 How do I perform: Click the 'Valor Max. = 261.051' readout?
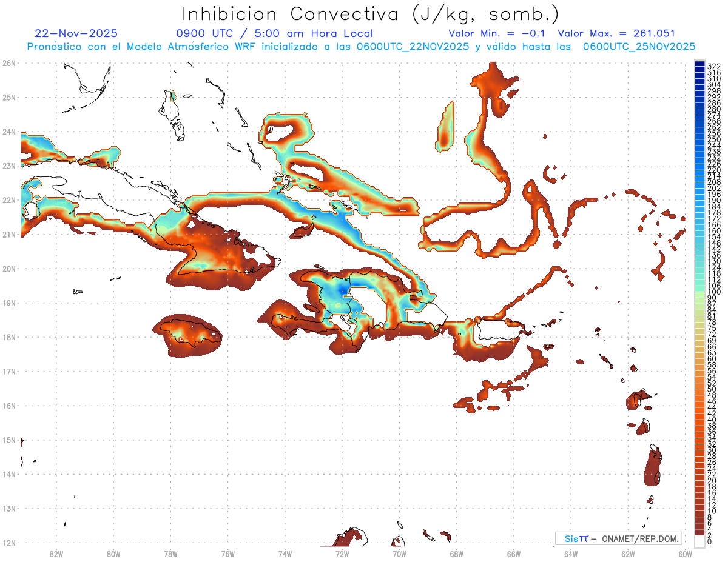pyautogui.click(x=616, y=33)
